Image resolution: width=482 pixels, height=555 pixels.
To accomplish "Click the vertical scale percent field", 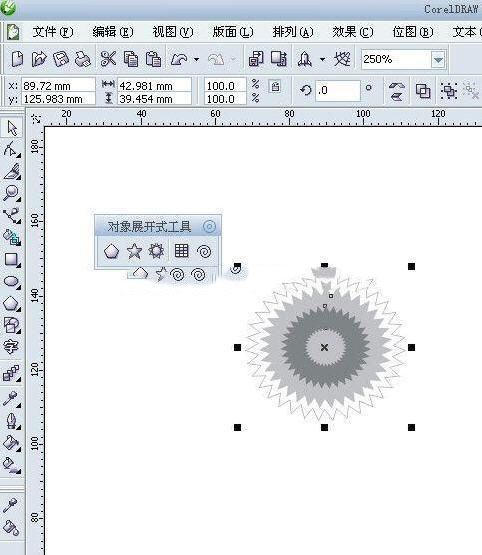I will click(x=225, y=99).
